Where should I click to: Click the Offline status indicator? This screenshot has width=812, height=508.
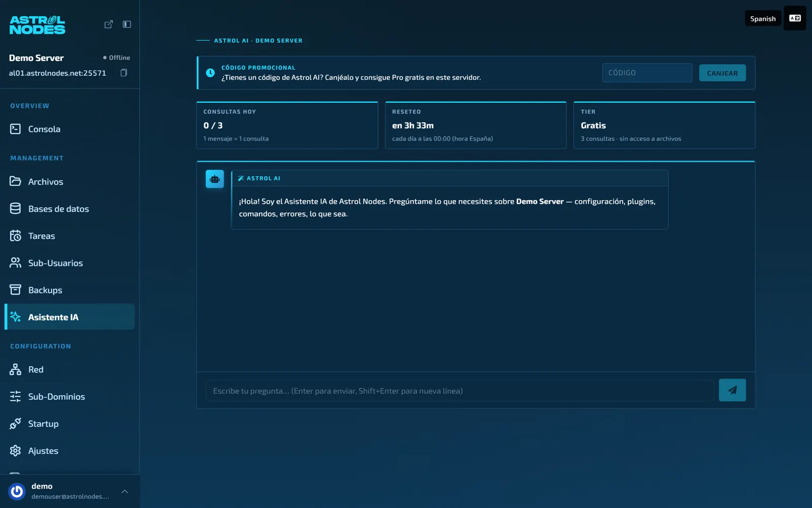click(116, 58)
